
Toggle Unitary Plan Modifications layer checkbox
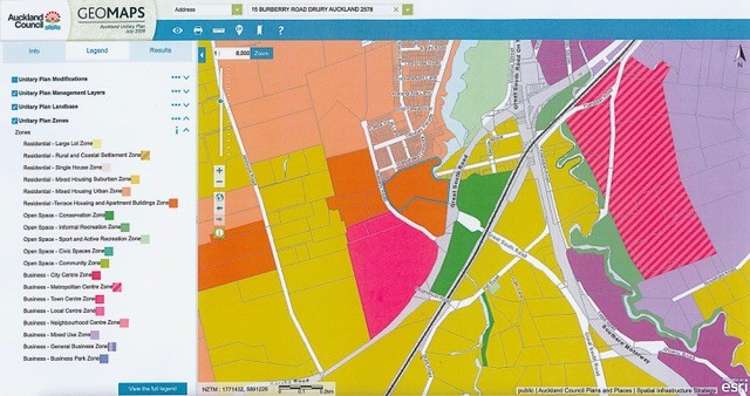[14, 79]
